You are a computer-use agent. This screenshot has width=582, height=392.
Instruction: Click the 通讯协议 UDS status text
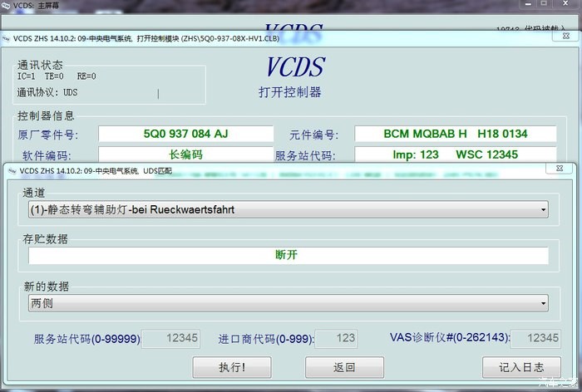tap(48, 93)
